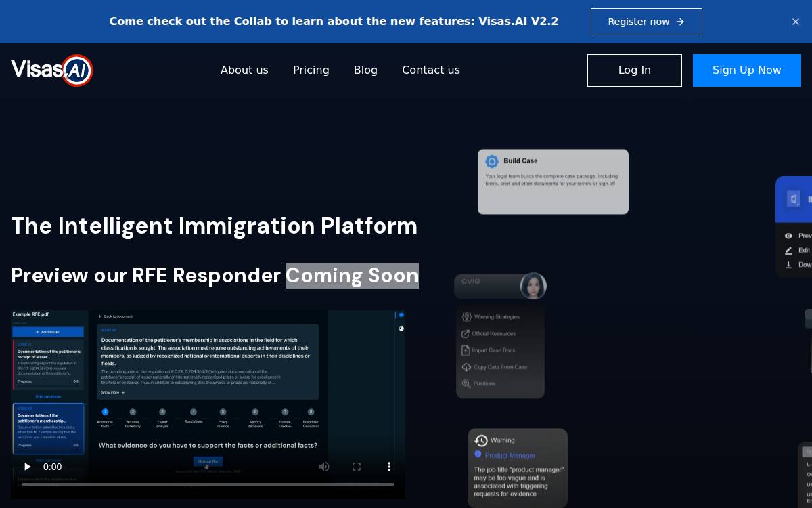812x508 pixels.
Task: Click the Product Manager link text
Action: (510, 456)
